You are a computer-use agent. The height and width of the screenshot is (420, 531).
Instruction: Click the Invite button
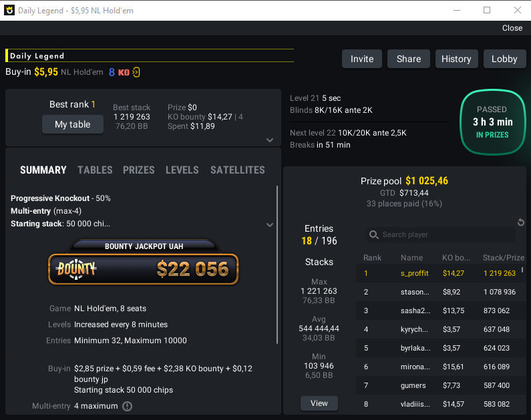362,59
